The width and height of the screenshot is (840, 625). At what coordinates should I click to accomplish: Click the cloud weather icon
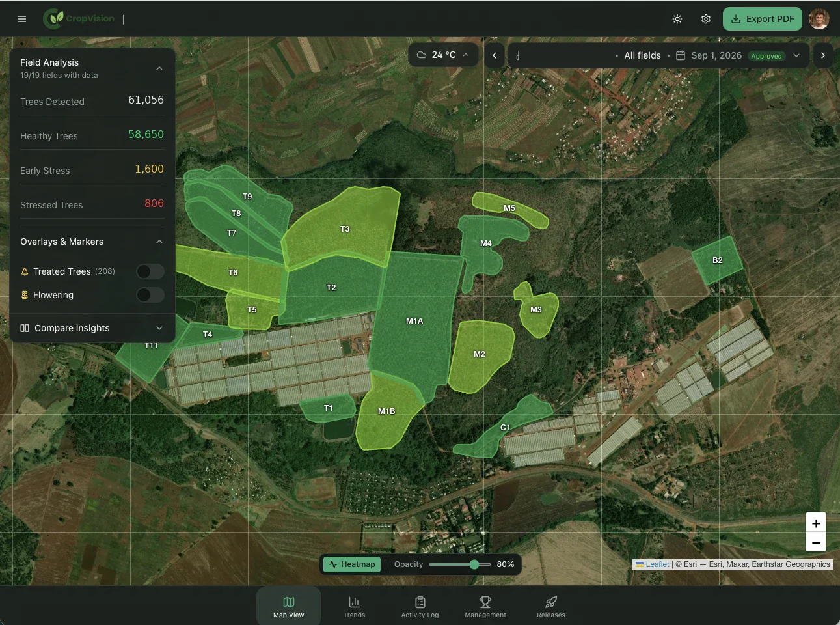tap(422, 55)
